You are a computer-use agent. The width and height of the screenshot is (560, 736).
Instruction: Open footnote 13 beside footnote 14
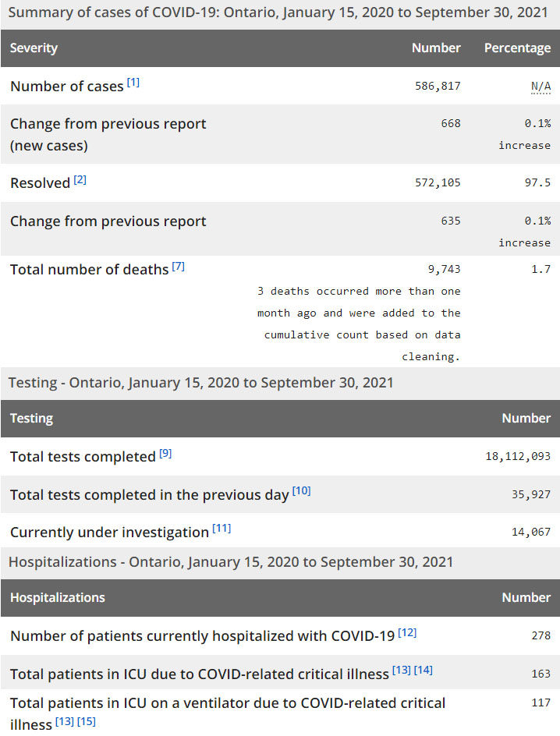[401, 671]
